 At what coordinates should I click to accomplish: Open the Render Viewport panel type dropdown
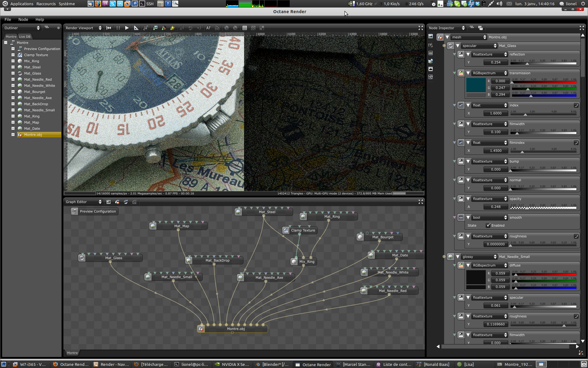click(83, 28)
